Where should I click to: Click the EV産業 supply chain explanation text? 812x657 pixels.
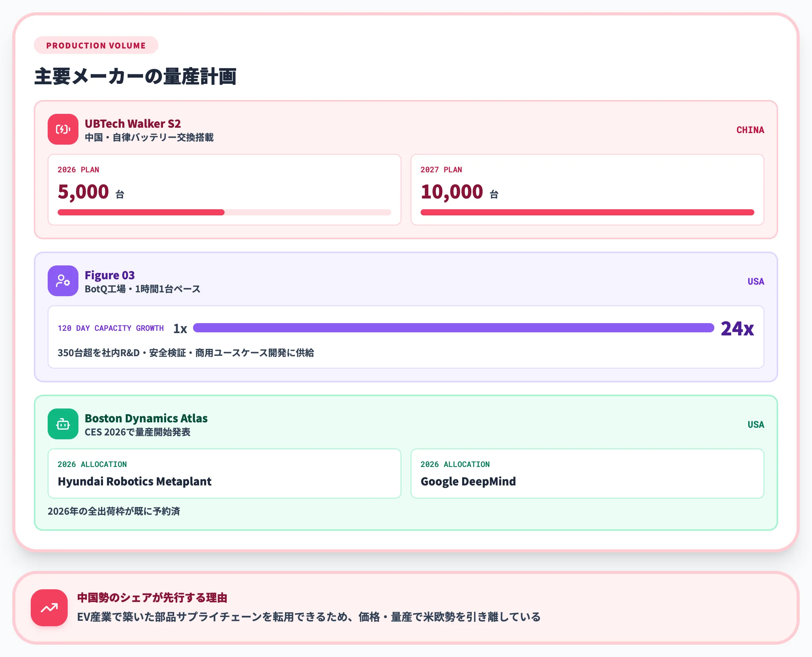click(x=309, y=617)
